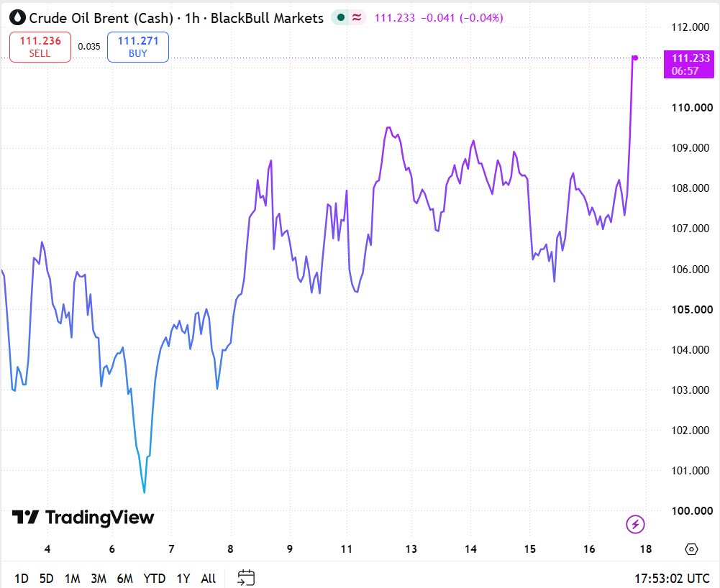Click the −0.041 (−0.04%) change value
Screen dimensions: 720x588
pos(462,18)
